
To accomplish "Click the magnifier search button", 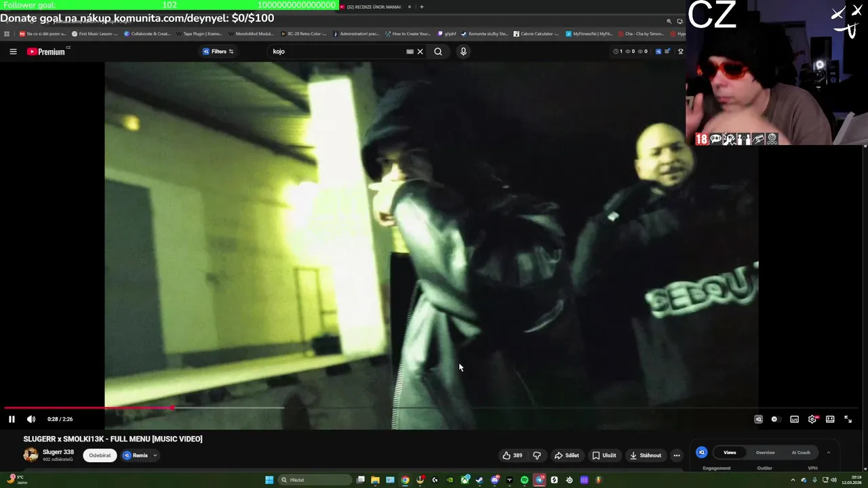I will click(x=438, y=52).
